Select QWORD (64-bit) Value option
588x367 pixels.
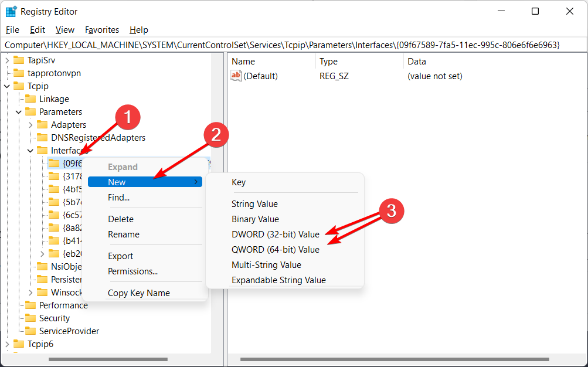click(274, 249)
